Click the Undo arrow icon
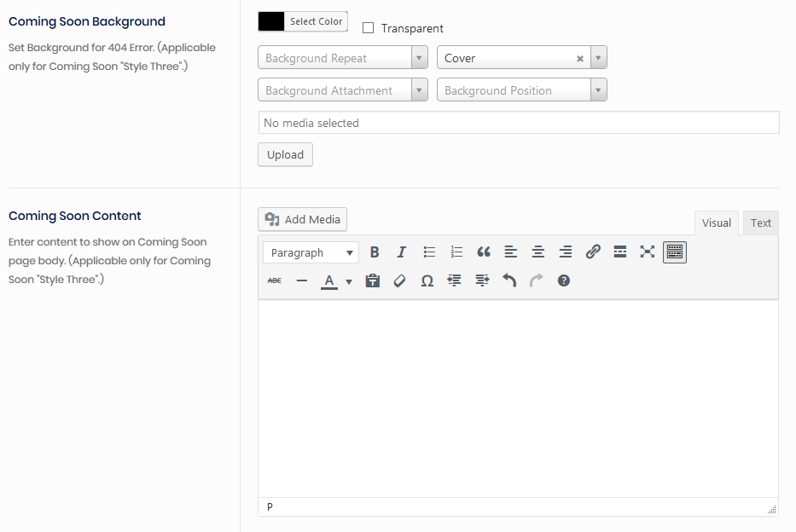Screen dimensions: 796x532 pos(509,280)
